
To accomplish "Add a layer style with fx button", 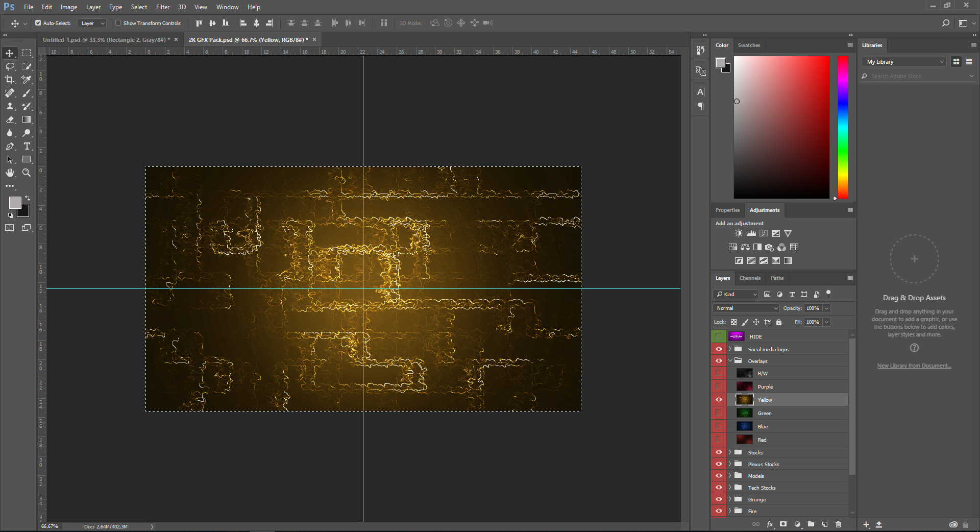I will coord(770,524).
